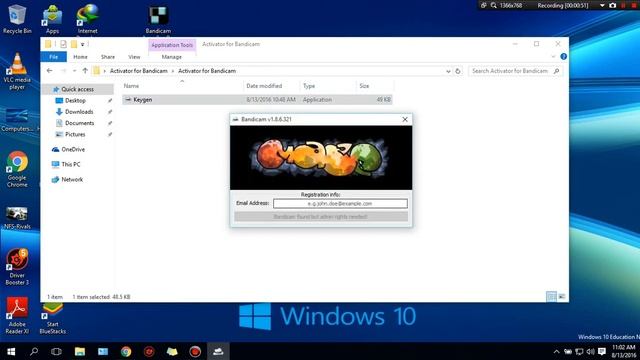Image resolution: width=640 pixels, height=360 pixels.
Task: Open Adobe Reader XI desktop icon
Action: click(17, 316)
